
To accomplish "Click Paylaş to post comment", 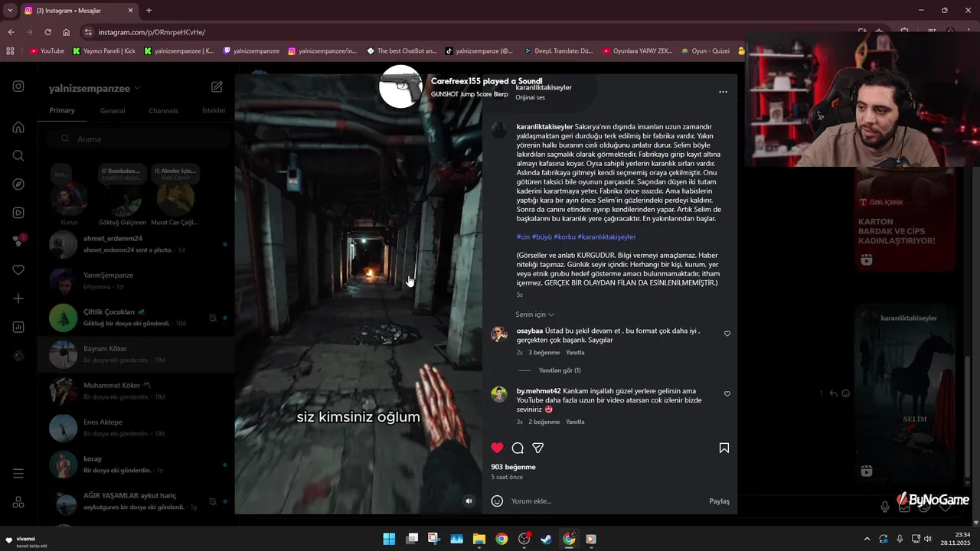I will [x=719, y=501].
